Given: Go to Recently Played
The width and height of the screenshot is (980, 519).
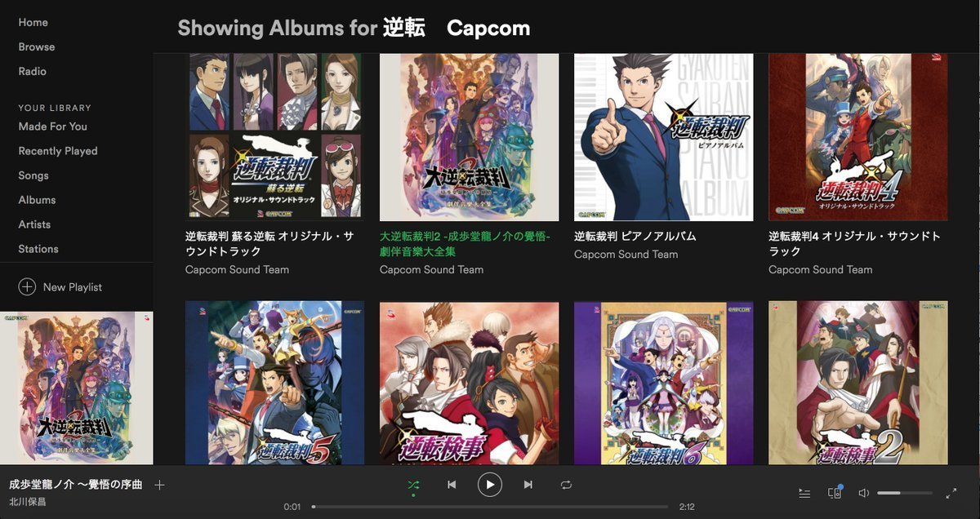Looking at the screenshot, I should click(58, 151).
